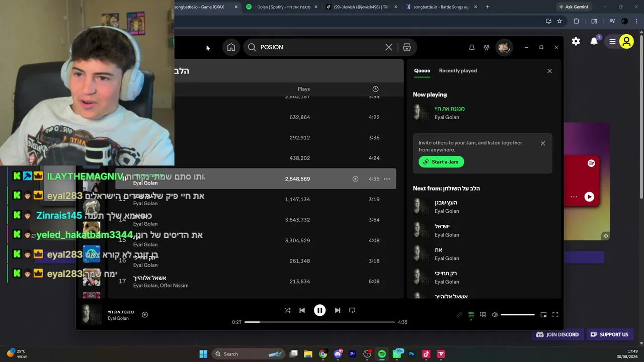Close the Golan | Spotify browser tab
Screen dimensions: 644x362
316,7
